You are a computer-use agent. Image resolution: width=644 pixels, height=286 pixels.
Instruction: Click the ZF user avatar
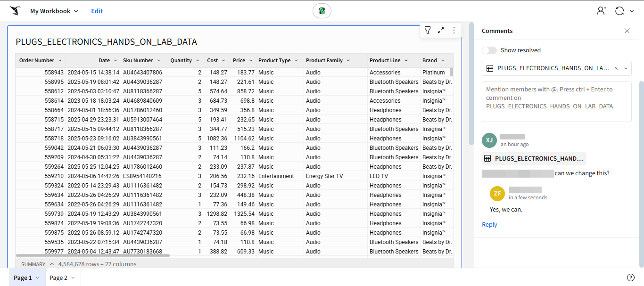[497, 194]
